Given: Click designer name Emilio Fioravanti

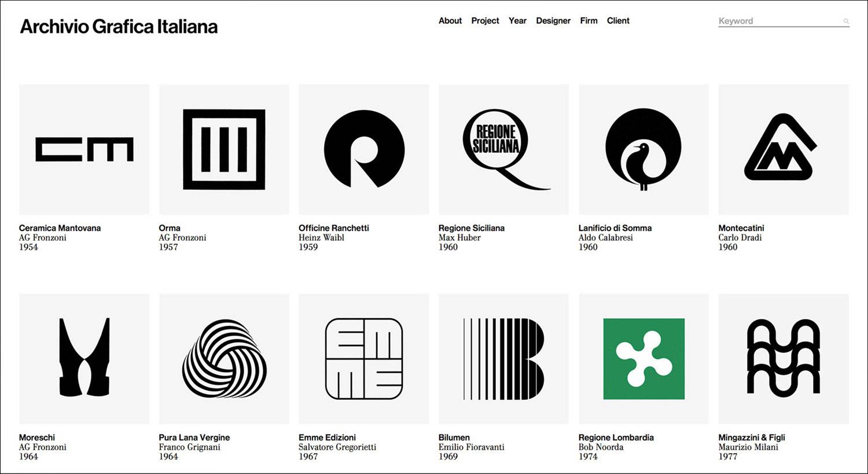Looking at the screenshot, I should [472, 447].
